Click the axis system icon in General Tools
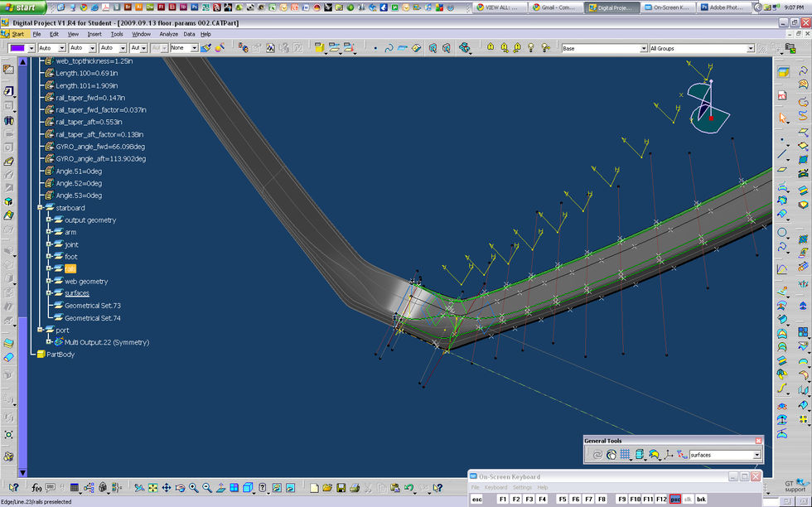 (x=669, y=455)
